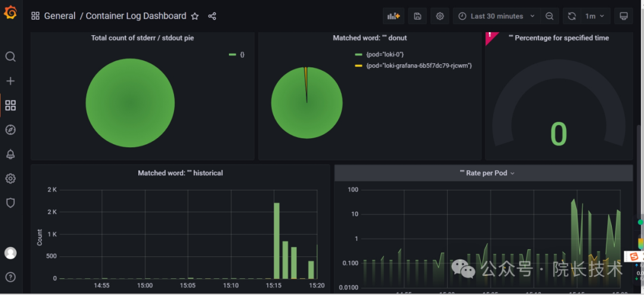Click the 0.0100 value on Rate axis
The image size is (644, 295).
[x=349, y=287]
